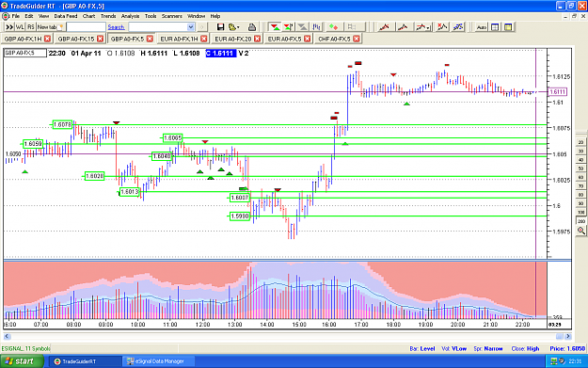Click the print icon
The image size is (588, 368).
tap(252, 27)
